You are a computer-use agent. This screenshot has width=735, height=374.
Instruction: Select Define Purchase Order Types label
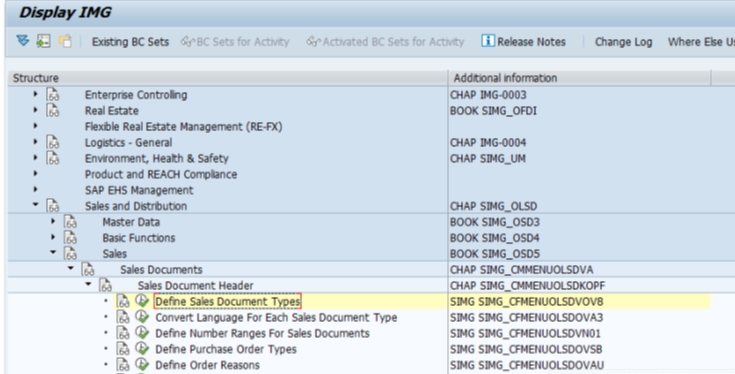pyautogui.click(x=226, y=349)
